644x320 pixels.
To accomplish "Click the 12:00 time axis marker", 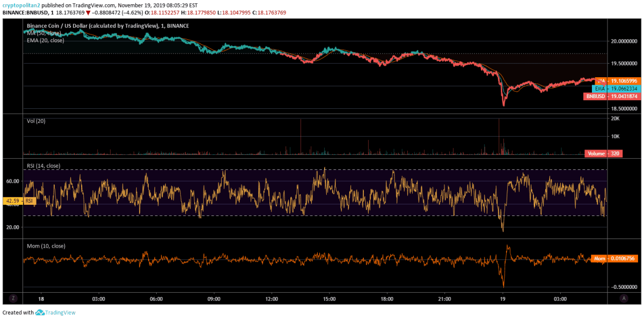I will (272, 299).
